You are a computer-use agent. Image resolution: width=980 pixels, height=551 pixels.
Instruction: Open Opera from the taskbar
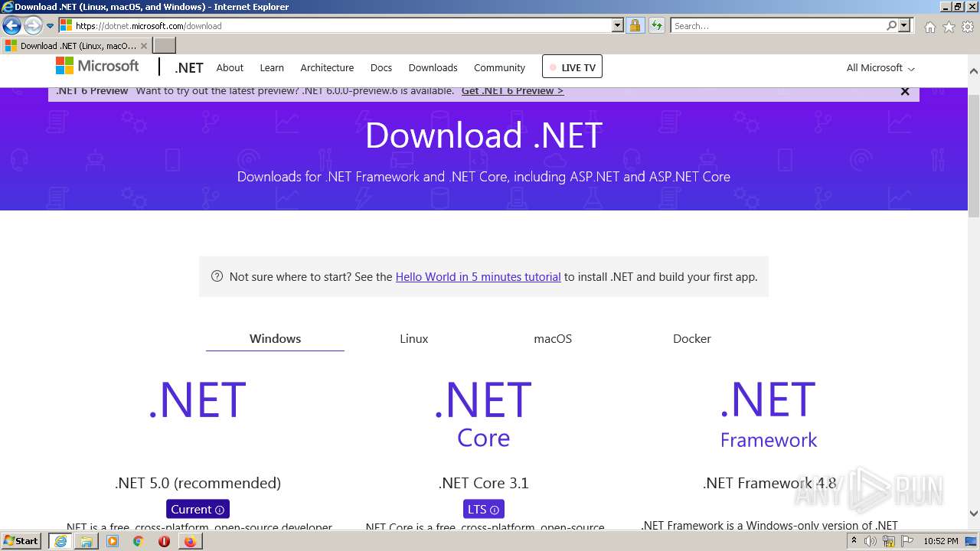164,541
